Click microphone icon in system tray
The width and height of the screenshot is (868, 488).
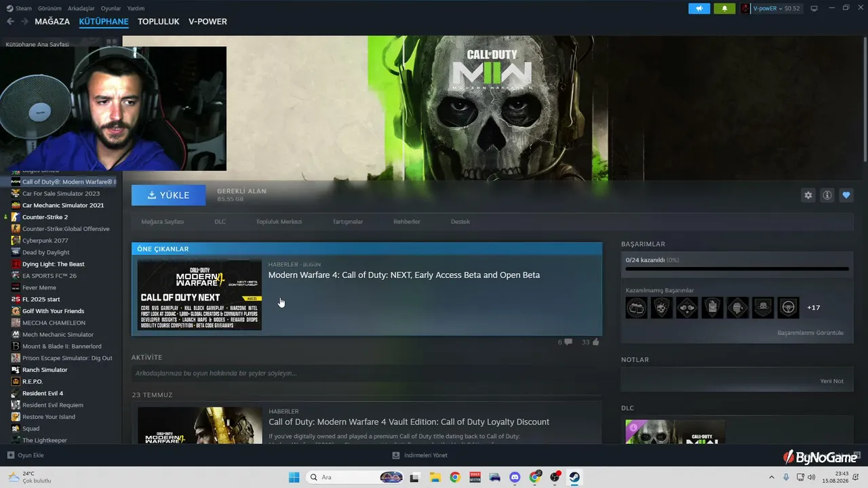coord(786,477)
